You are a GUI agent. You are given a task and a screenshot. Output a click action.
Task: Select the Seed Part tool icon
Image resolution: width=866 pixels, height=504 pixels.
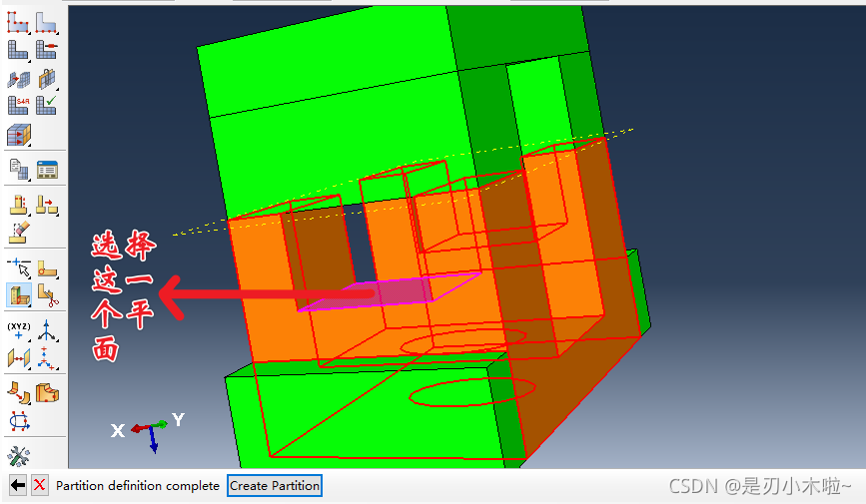[18, 21]
